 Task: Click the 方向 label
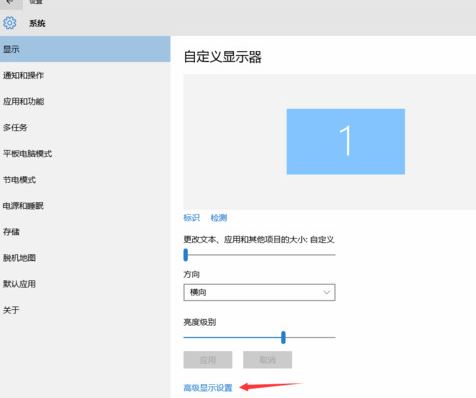(192, 274)
